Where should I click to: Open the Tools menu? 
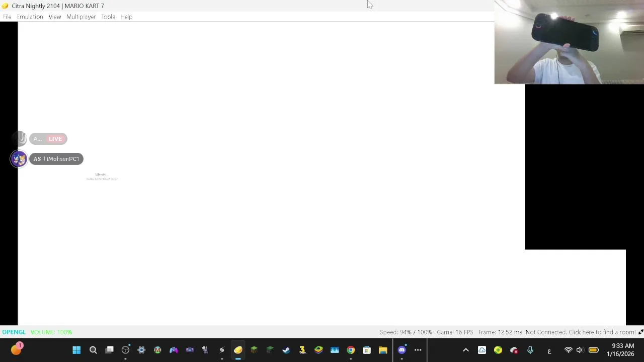[x=108, y=17]
